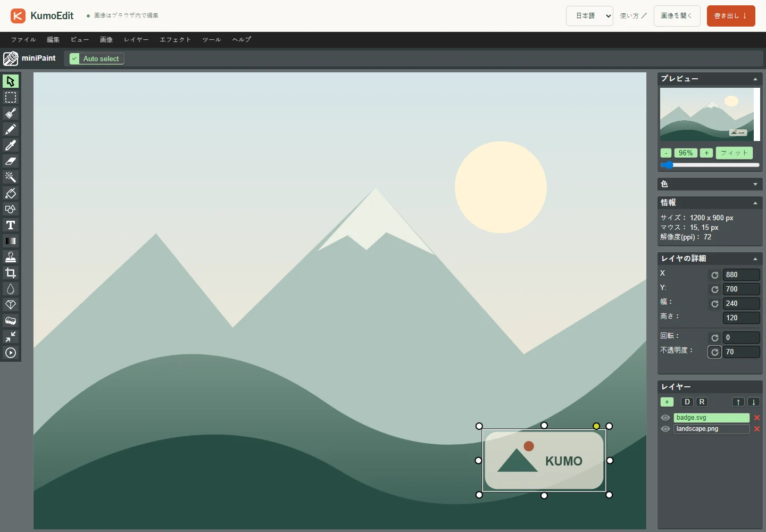
Task: Select the paint bucket Fill tool
Action: (11, 193)
